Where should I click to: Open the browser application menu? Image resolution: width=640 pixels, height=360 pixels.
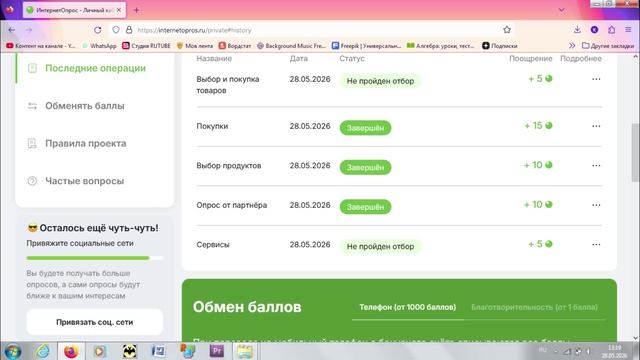click(628, 30)
